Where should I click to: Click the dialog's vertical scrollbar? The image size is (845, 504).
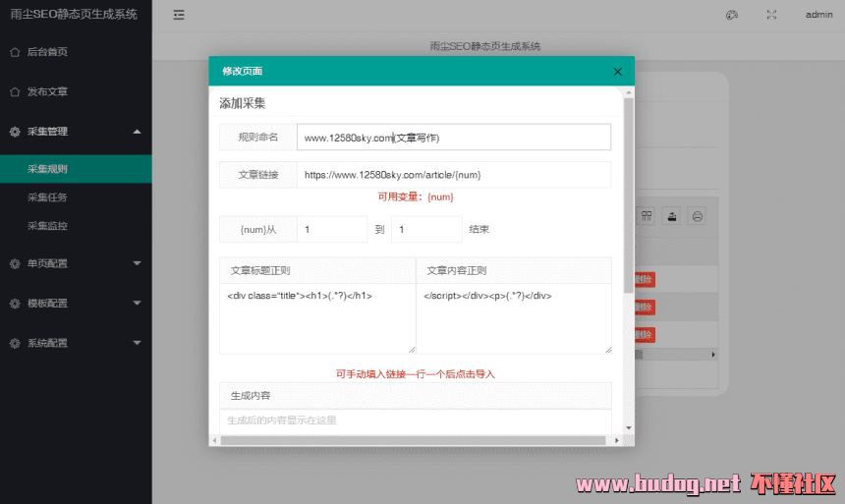628,196
